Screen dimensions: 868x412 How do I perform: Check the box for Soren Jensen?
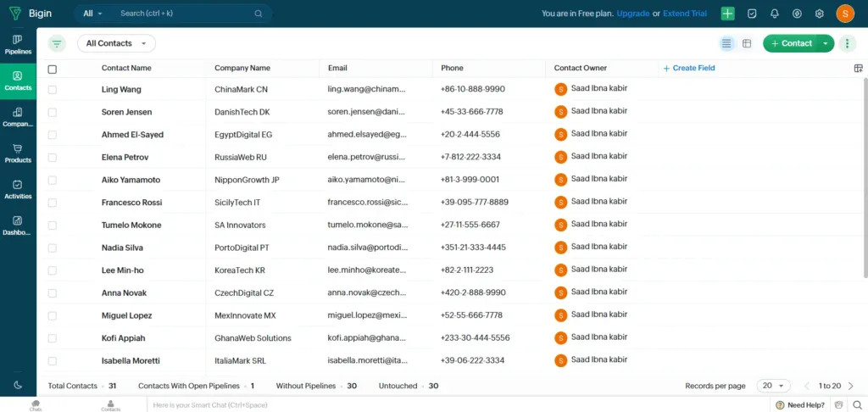tap(52, 113)
